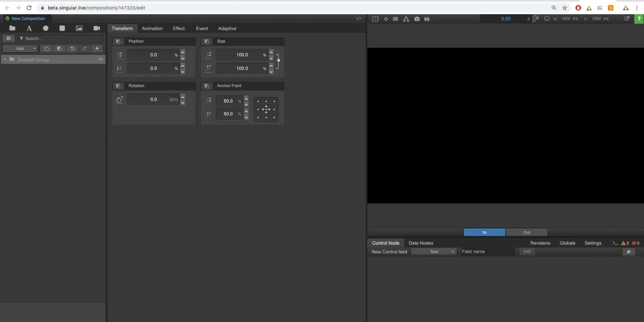Add a group with the folder tool
Viewport: 644px width, 322px height.
click(12, 28)
